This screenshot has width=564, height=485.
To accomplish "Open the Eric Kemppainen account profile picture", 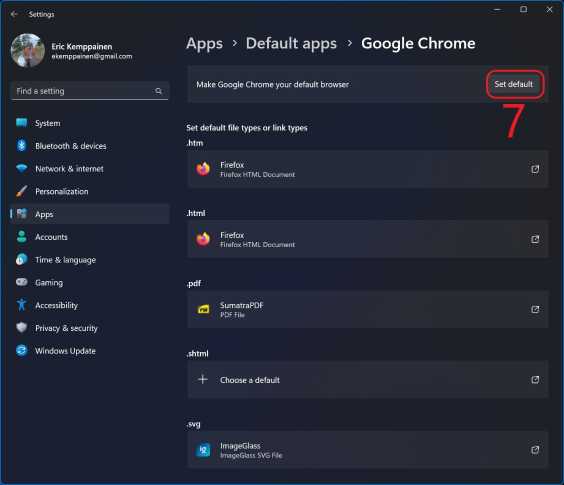I will pyautogui.click(x=28, y=50).
